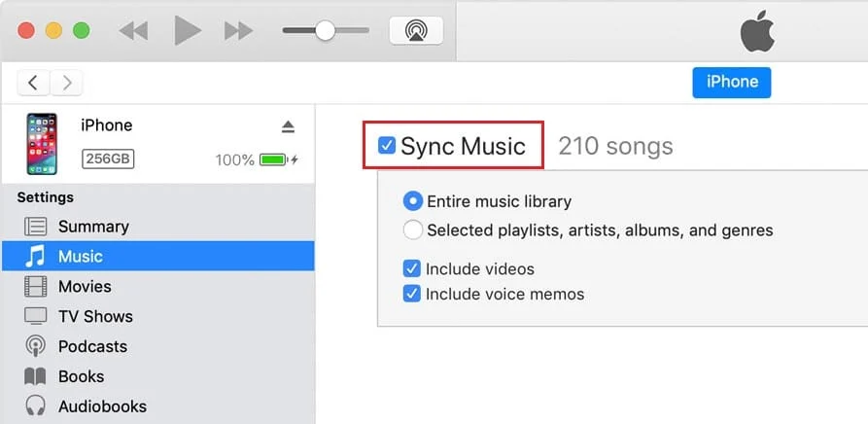Select Podcasts in sidebar

(x=91, y=346)
